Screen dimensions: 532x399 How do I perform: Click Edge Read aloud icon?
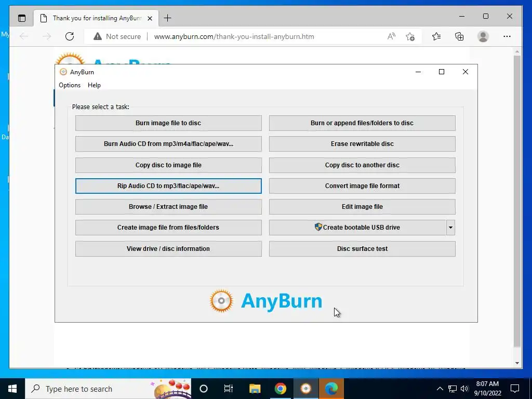(x=391, y=36)
